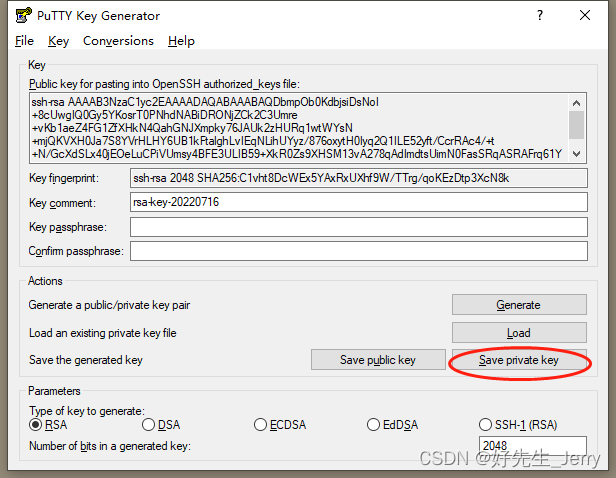Click 'Number of bits in a generated key:' label
616x478 pixels.
click(x=110, y=446)
